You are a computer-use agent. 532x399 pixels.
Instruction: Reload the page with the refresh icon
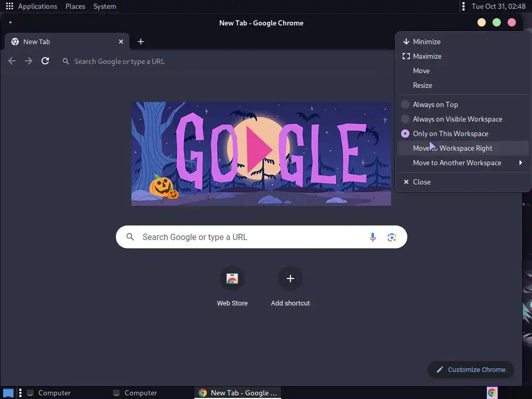click(45, 61)
